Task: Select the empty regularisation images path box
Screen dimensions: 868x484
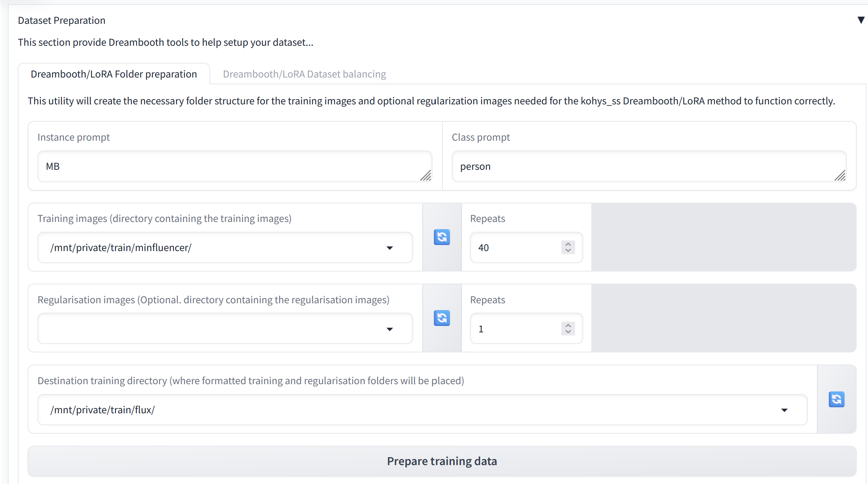Action: pyautogui.click(x=212, y=329)
